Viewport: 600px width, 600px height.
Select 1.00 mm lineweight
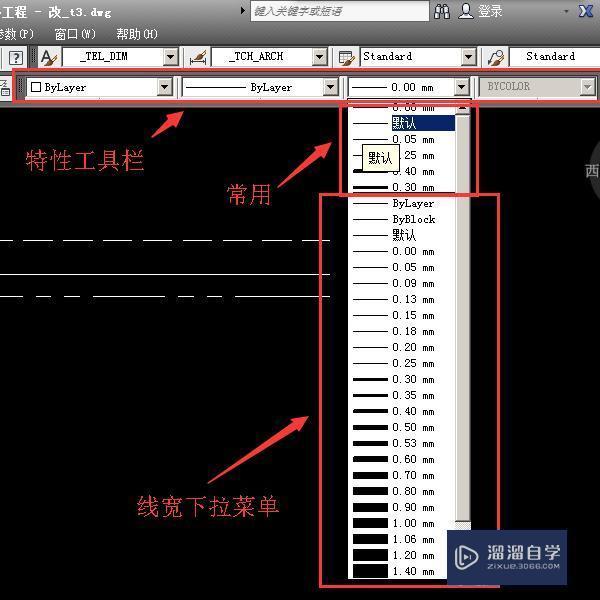404,523
